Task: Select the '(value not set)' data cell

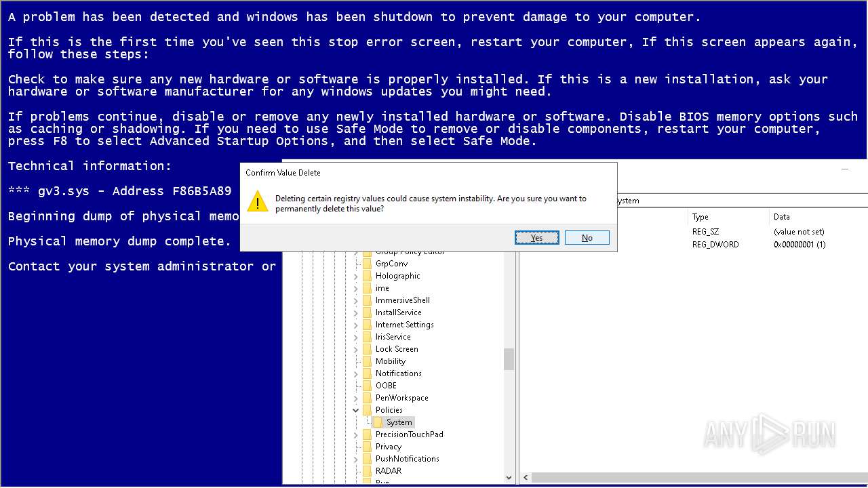Action: [799, 232]
